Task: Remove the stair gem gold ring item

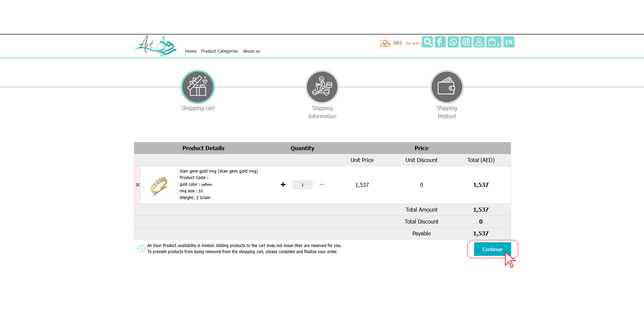Action: (x=138, y=185)
